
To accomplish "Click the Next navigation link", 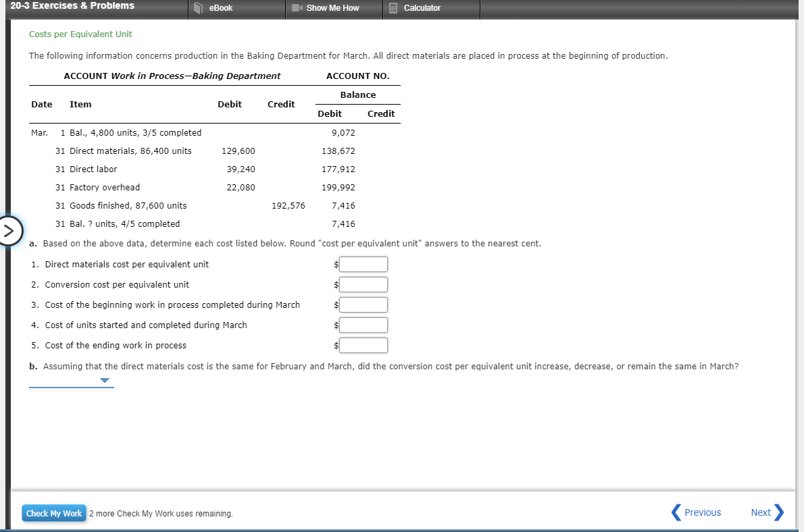I will pos(761,512).
